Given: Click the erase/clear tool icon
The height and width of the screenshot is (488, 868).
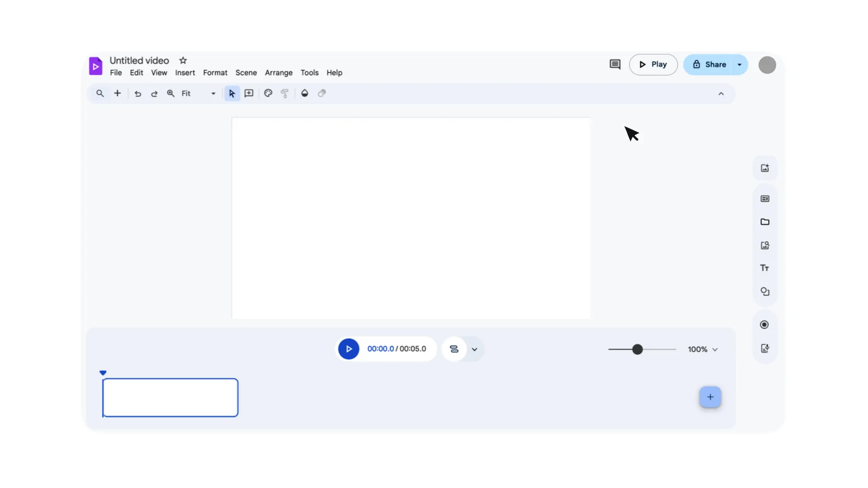Looking at the screenshot, I should pyautogui.click(x=322, y=94).
